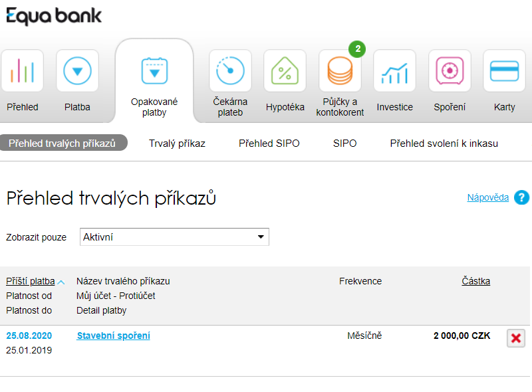The width and height of the screenshot is (532, 392).
Task: Switch to the Trvalý příkaz tab
Action: [177, 144]
